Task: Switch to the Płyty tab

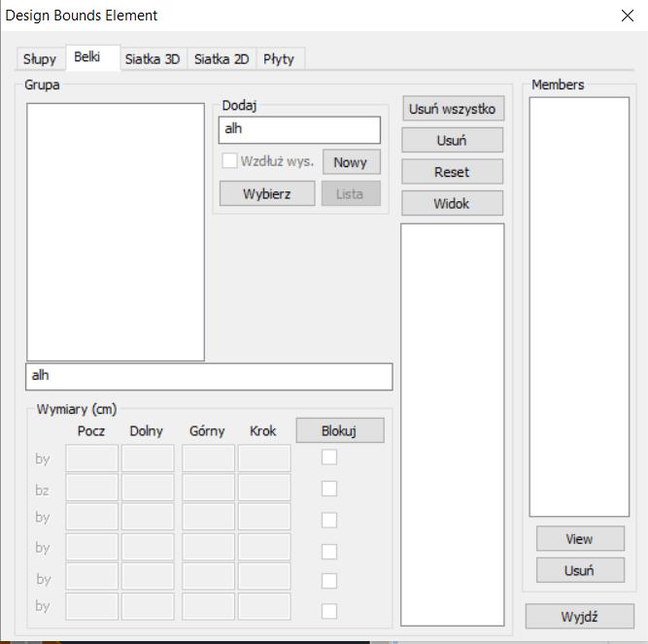Action: click(x=280, y=58)
